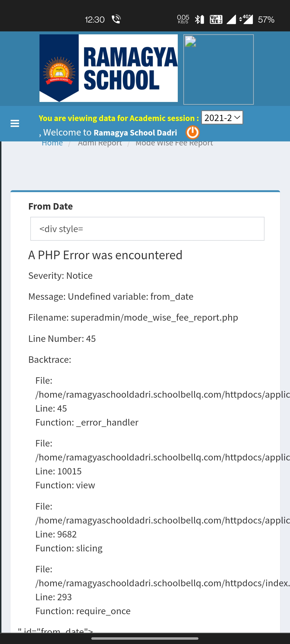The width and height of the screenshot is (290, 644).
Task: Tap the bottom home gesture bar
Action: 145,638
